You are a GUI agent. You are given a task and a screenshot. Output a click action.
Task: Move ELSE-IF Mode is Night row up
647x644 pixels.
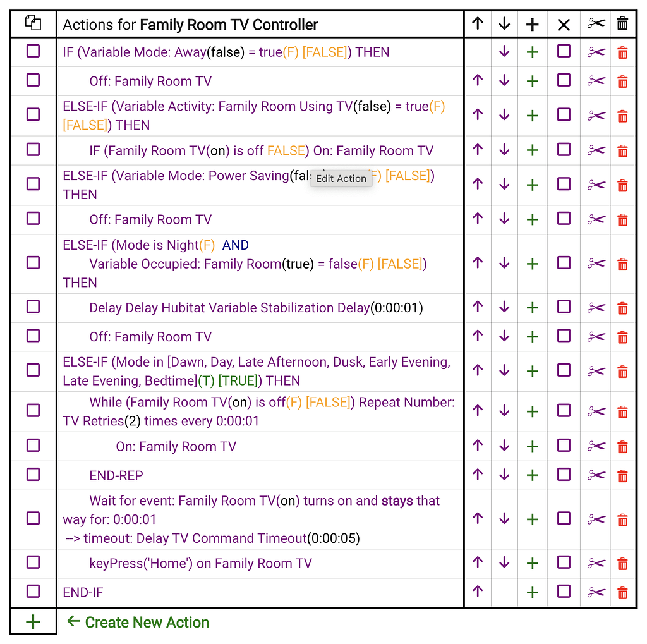point(478,264)
